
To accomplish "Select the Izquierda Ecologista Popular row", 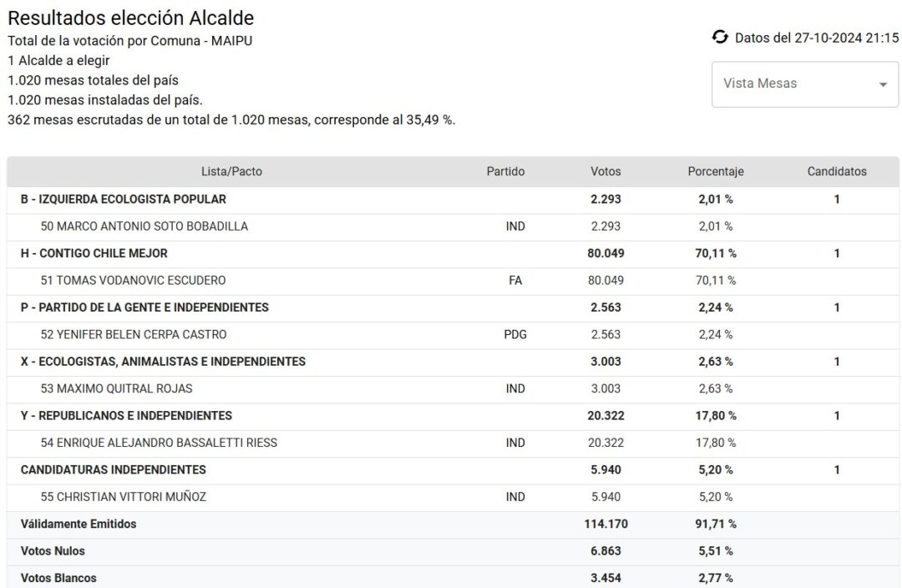I will [x=123, y=200].
